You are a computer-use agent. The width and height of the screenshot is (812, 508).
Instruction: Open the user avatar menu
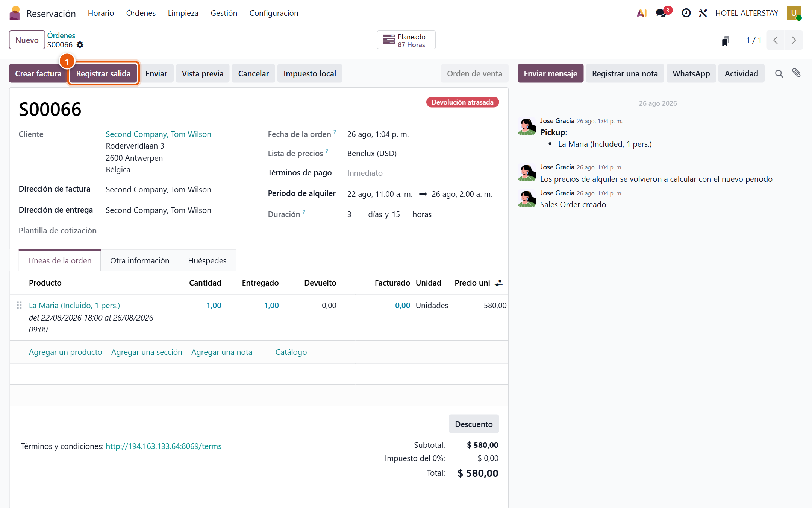click(x=794, y=13)
